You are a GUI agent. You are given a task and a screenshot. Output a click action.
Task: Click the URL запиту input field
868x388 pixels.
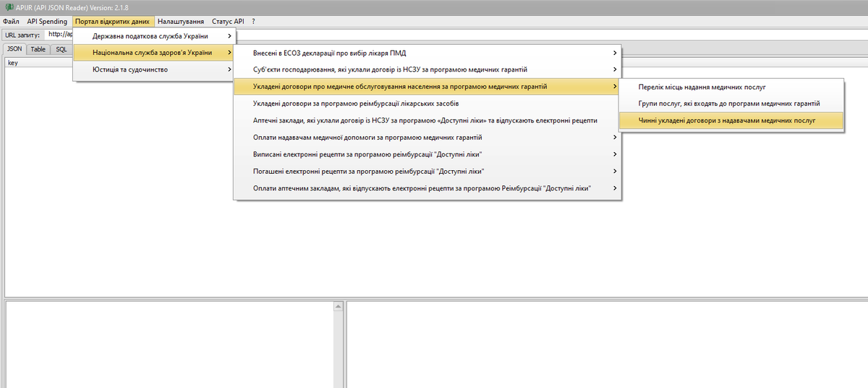456,34
